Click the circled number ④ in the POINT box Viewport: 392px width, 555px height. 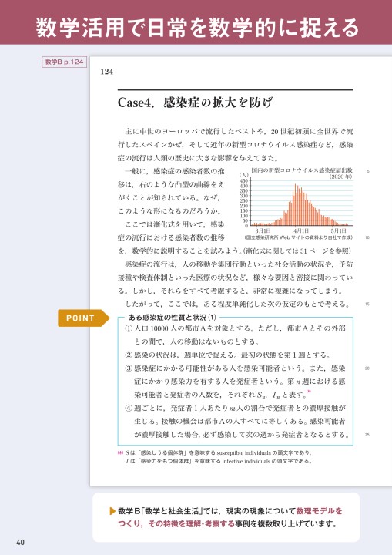click(x=129, y=408)
